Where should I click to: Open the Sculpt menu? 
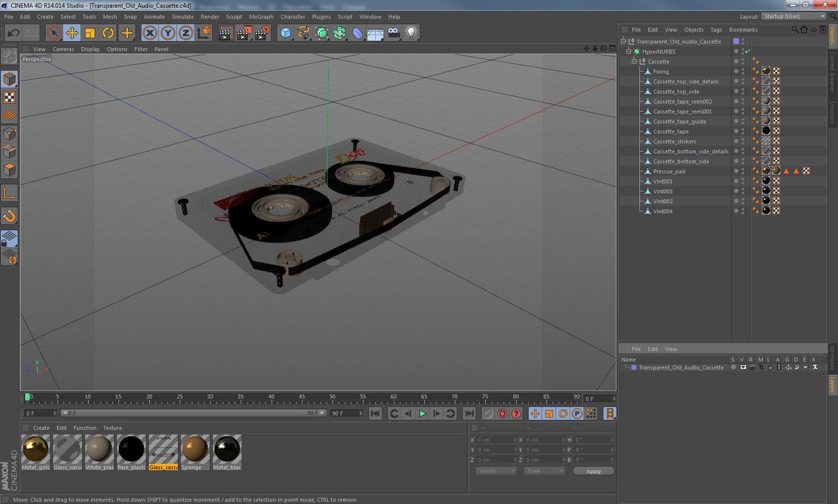[x=234, y=16]
